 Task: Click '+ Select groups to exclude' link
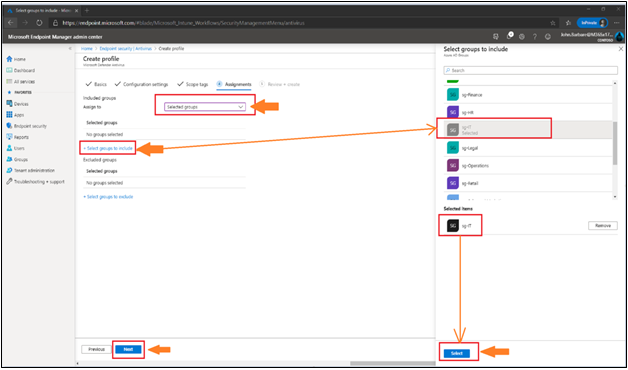pyautogui.click(x=108, y=197)
